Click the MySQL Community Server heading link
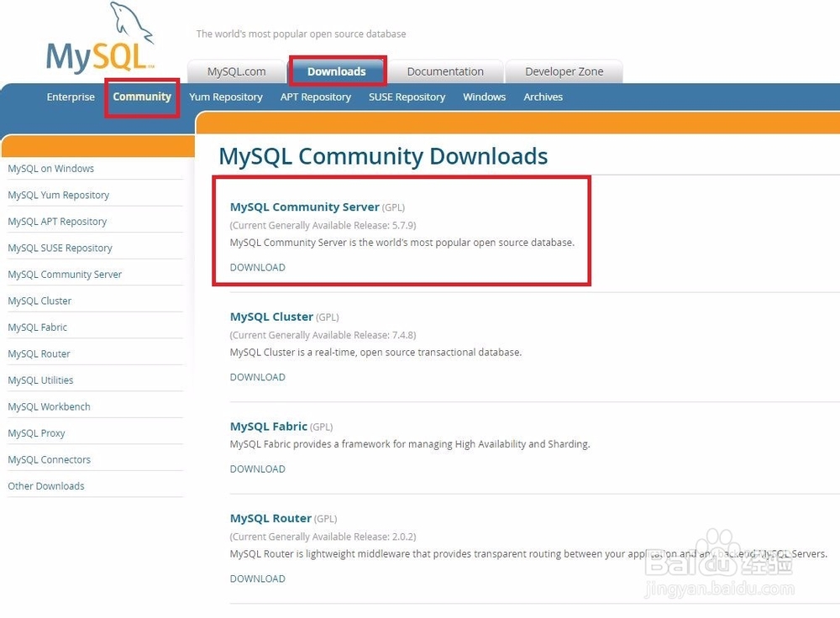 click(304, 207)
